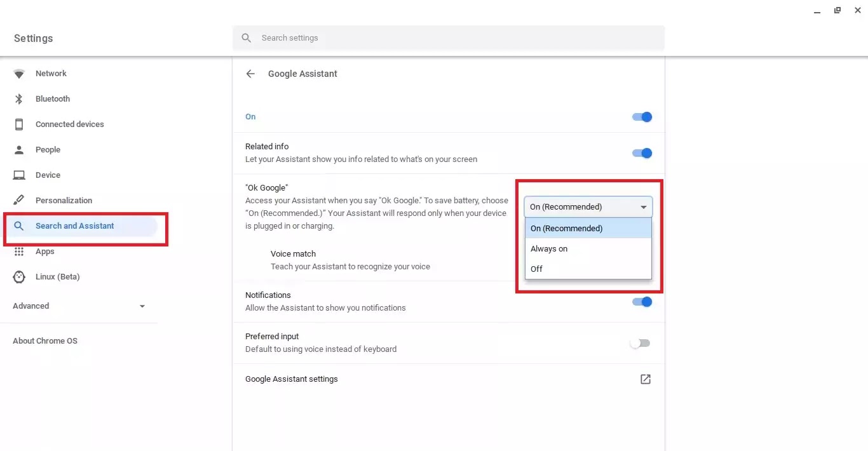868x451 pixels.
Task: Click the search magnifier in settings bar
Action: [x=247, y=38]
